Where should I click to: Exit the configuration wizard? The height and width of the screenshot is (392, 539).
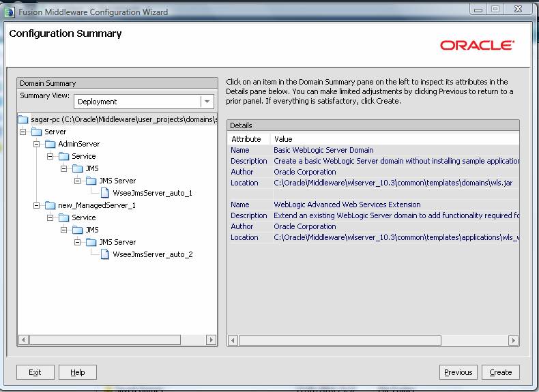coord(35,372)
